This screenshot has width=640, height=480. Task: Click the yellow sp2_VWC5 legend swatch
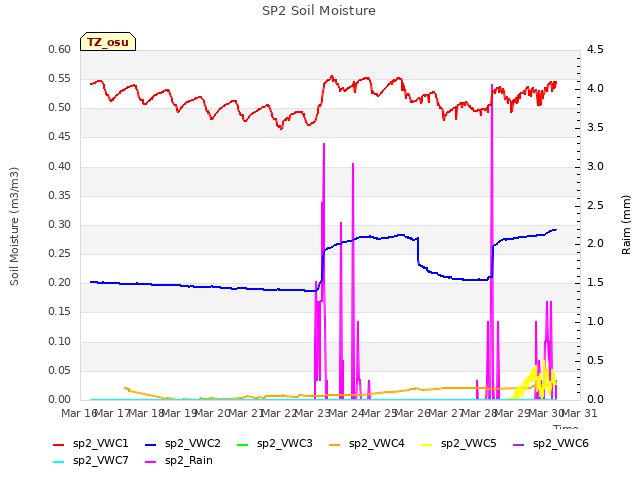click(x=427, y=444)
